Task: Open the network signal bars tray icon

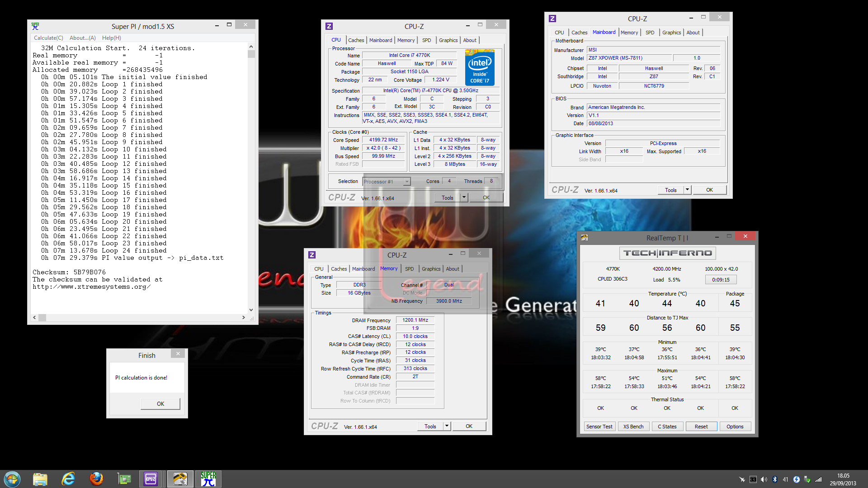Action: (818, 479)
